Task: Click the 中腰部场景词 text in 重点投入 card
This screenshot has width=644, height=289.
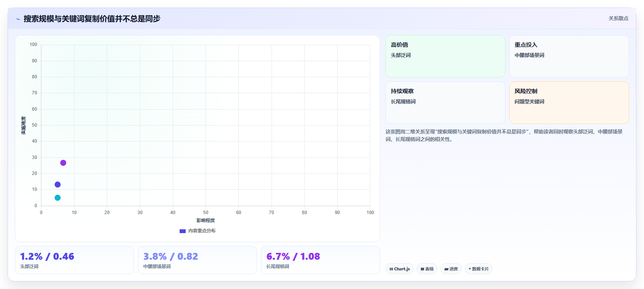Action: pos(529,55)
